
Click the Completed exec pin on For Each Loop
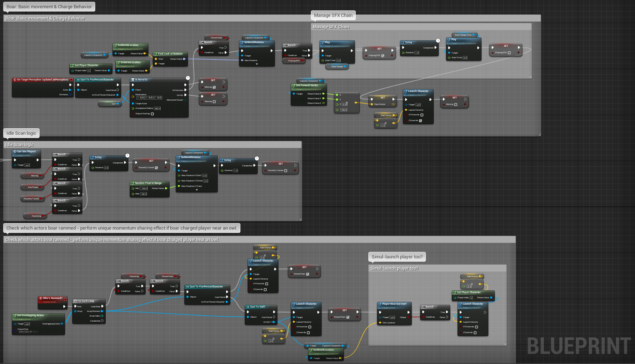(102, 321)
